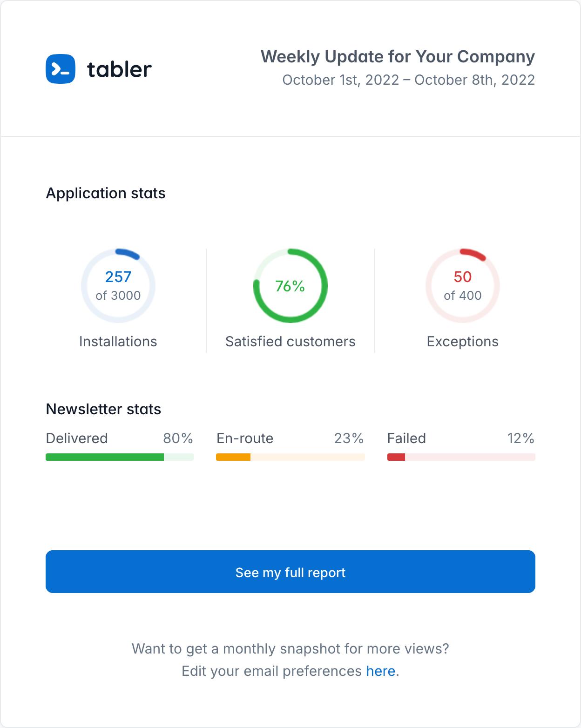Viewport: 581px width, 728px height.
Task: Click the blue Tabler logo icon
Action: pos(61,69)
